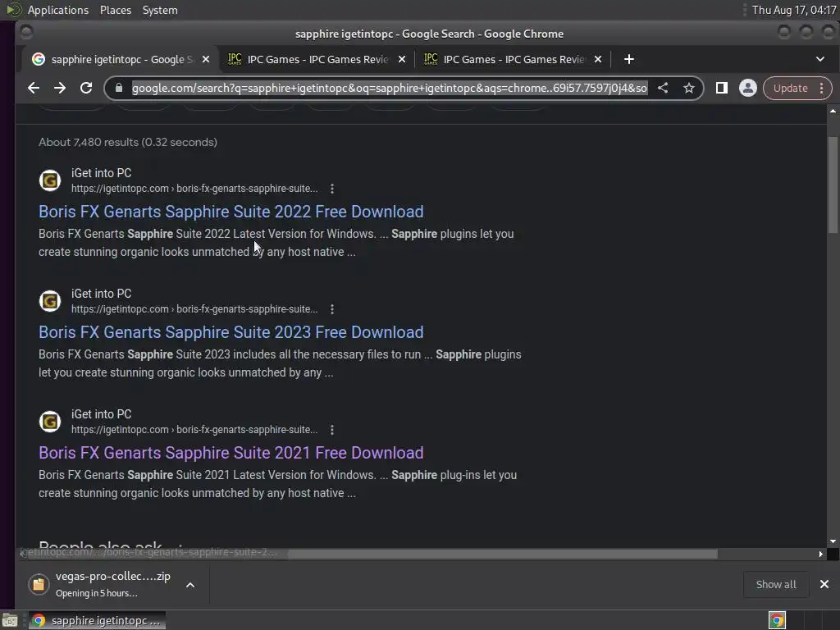Click the horizontal scrollbar thumb
The width and height of the screenshot is (840, 630).
tap(503, 554)
